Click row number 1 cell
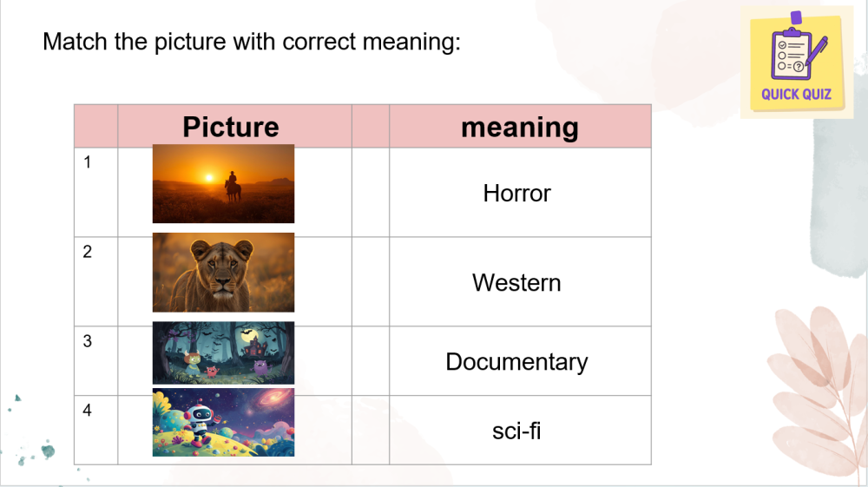The height and width of the screenshot is (487, 868). point(95,192)
